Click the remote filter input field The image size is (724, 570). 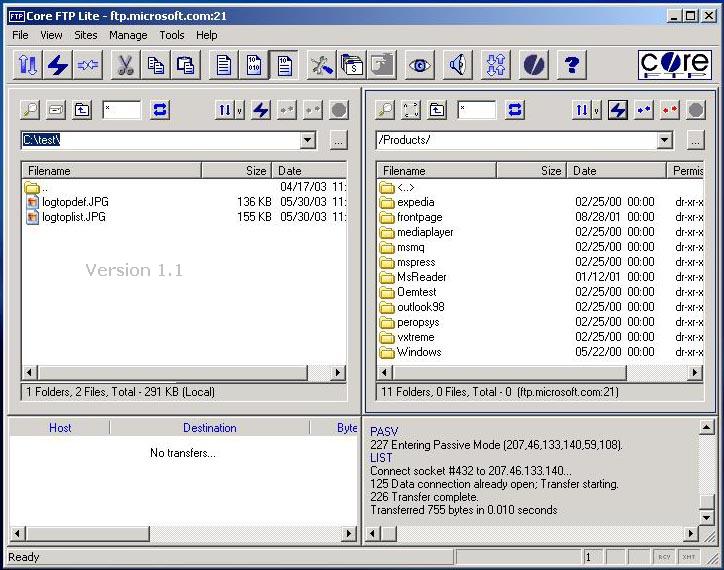pos(477,110)
